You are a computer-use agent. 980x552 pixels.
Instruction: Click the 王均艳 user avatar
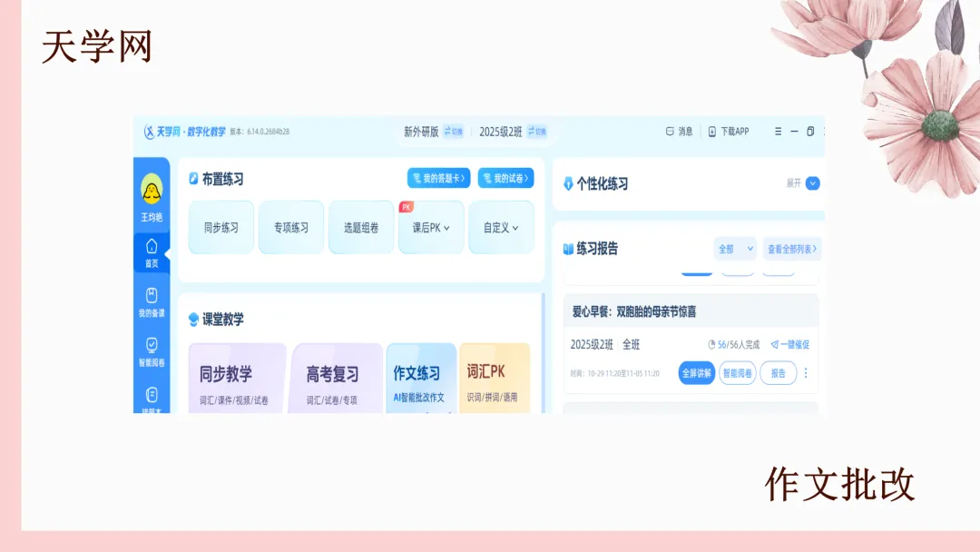[152, 190]
